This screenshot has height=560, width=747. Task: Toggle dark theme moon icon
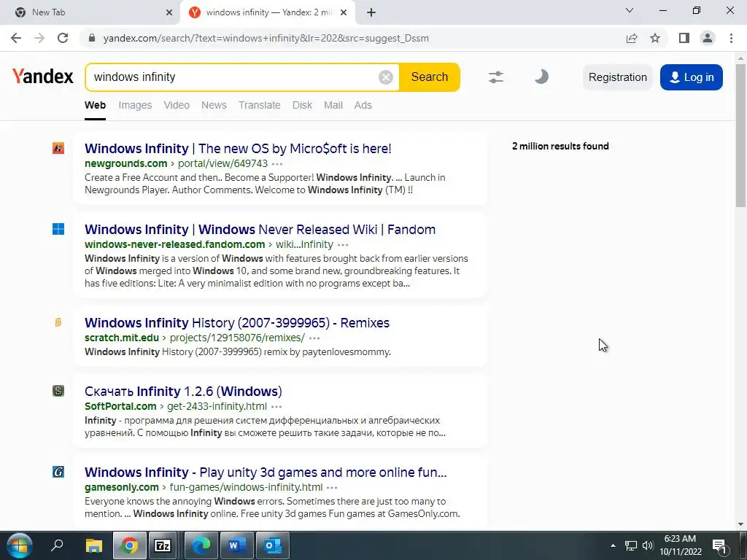[x=541, y=77]
